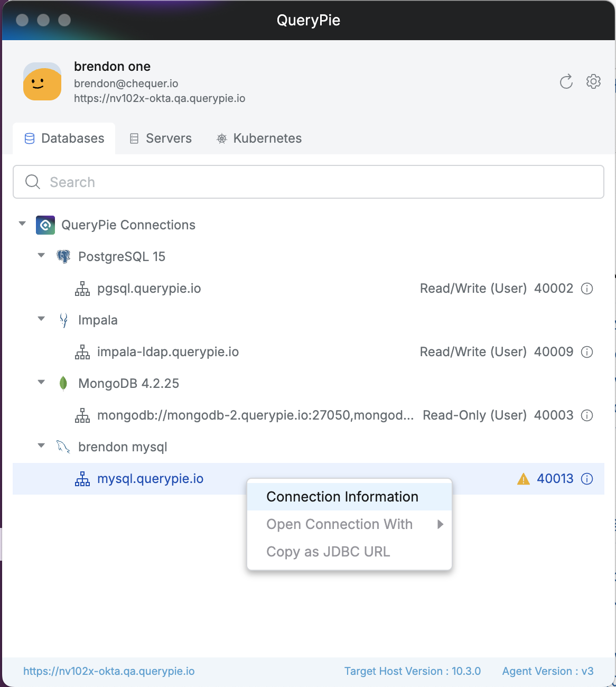Collapse the Impala group
The width and height of the screenshot is (616, 687).
click(x=41, y=319)
